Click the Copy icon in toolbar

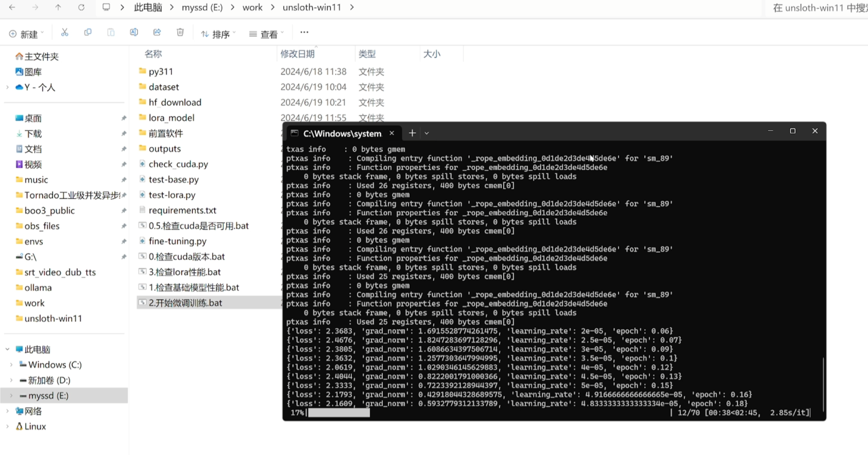point(88,33)
